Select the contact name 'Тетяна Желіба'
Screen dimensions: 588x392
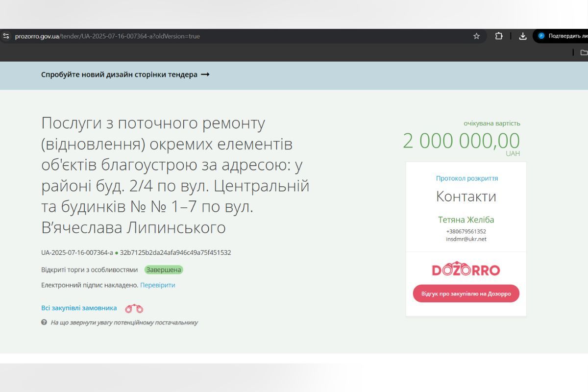(465, 220)
